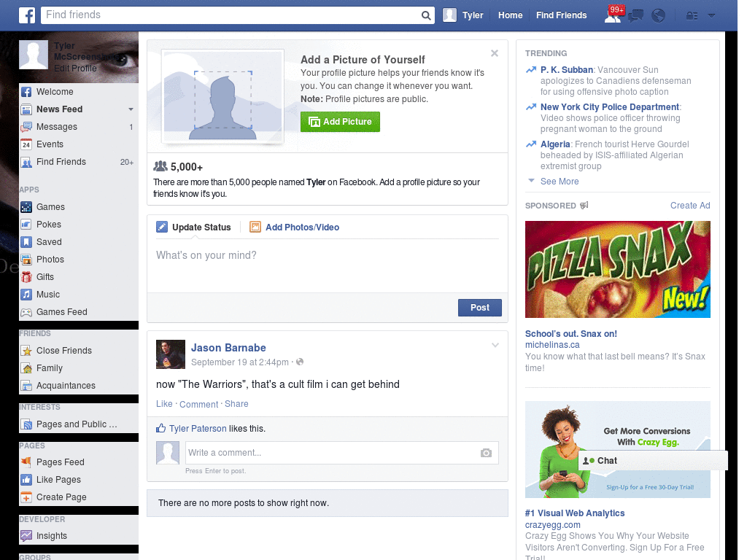Open Jason Barnabe post options chevron
The width and height of the screenshot is (747, 560).
coord(495,345)
